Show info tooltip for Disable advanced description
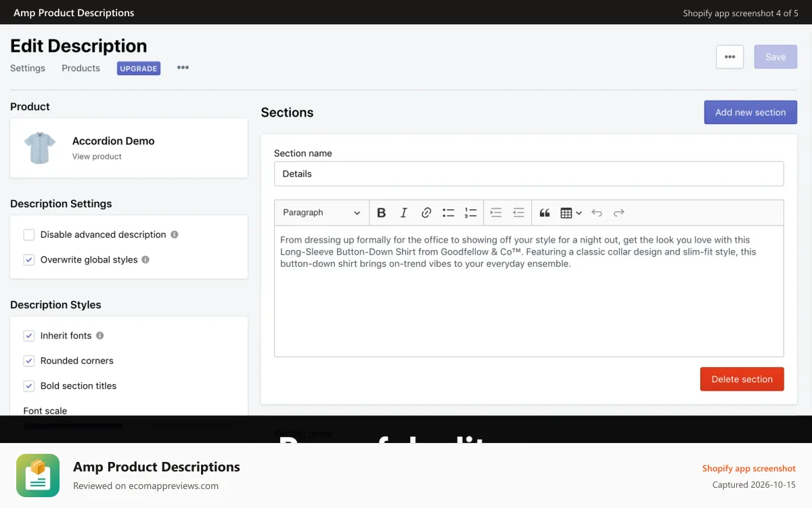This screenshot has width=812, height=508. tap(175, 234)
